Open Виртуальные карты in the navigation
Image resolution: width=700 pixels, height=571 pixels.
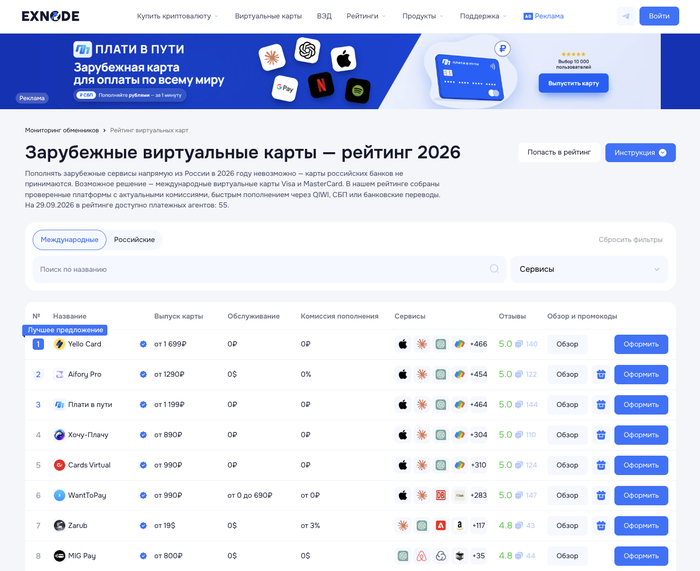tap(268, 16)
